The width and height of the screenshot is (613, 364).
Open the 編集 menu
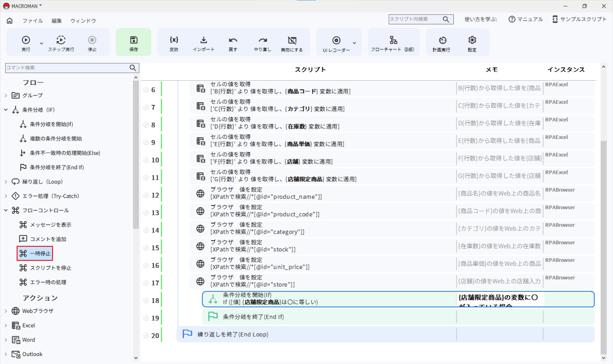point(57,20)
